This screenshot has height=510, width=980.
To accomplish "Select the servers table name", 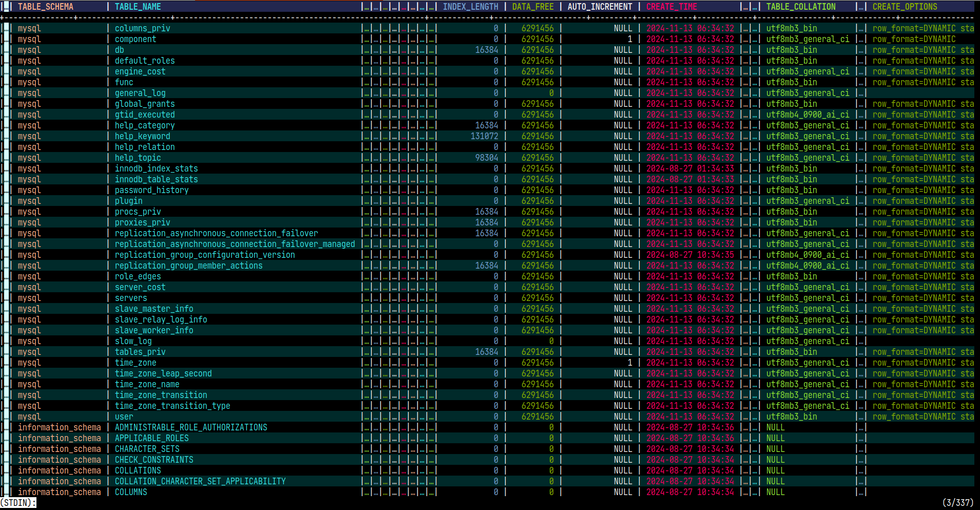I will coord(131,298).
